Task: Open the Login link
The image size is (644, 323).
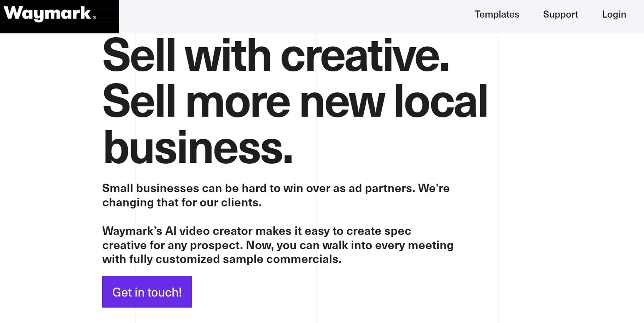Action: pyautogui.click(x=614, y=14)
